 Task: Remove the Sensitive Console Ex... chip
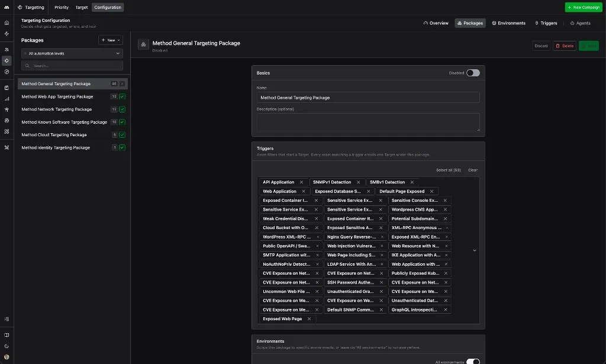click(445, 200)
